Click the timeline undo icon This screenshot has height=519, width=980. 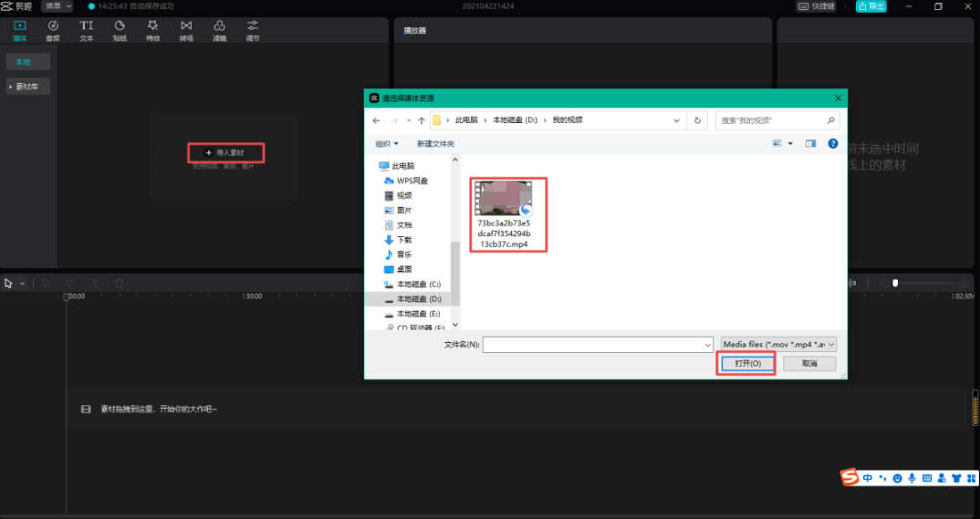pyautogui.click(x=45, y=284)
